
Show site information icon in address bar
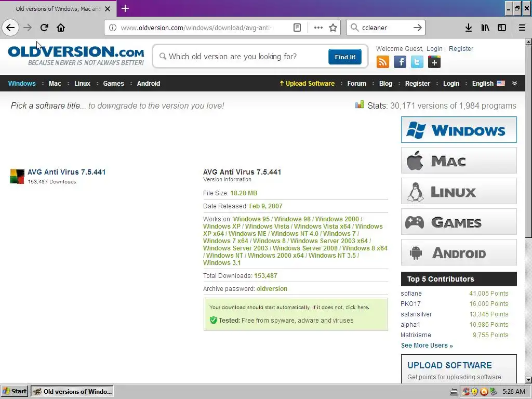coord(113,28)
